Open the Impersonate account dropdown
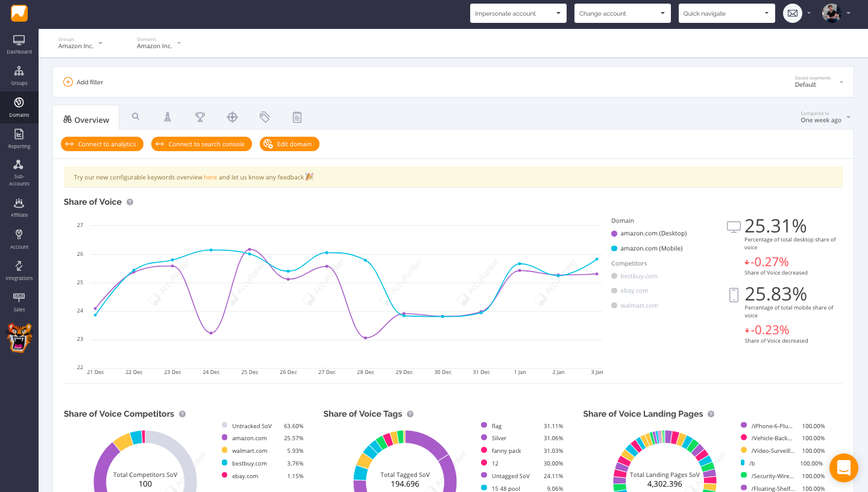Viewport: 868px width, 492px height. pos(518,13)
